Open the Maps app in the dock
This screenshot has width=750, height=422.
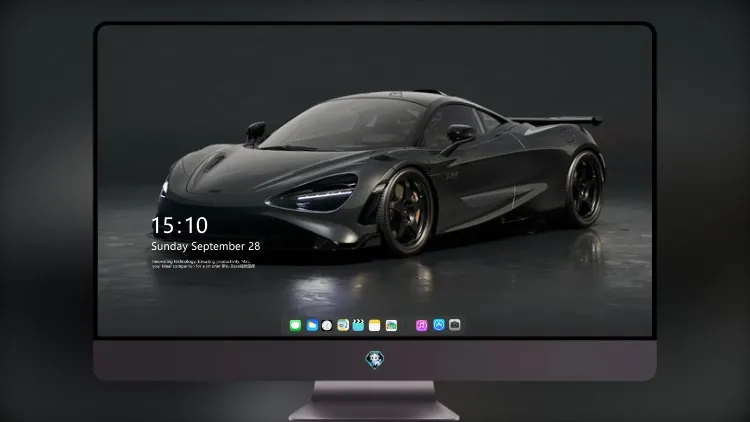coord(343,325)
